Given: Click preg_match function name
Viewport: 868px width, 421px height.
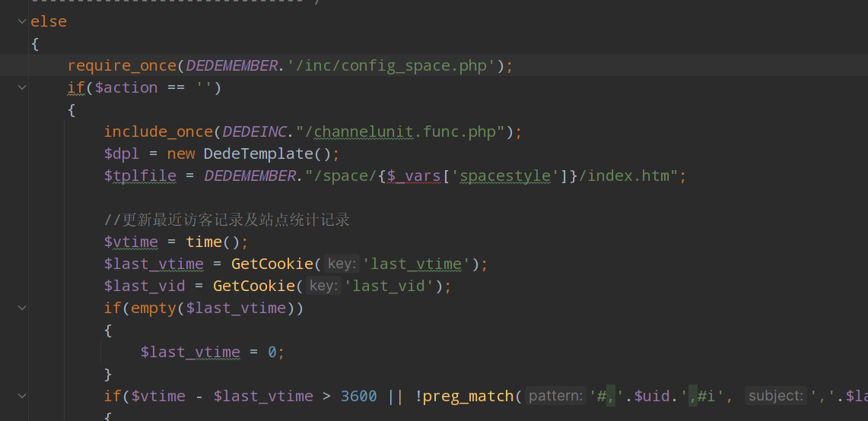Looking at the screenshot, I should click(469, 396).
